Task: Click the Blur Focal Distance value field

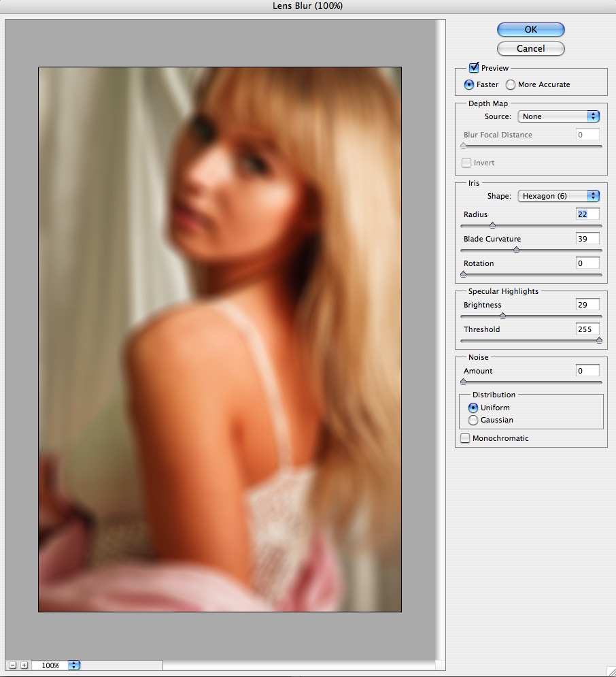Action: [587, 135]
